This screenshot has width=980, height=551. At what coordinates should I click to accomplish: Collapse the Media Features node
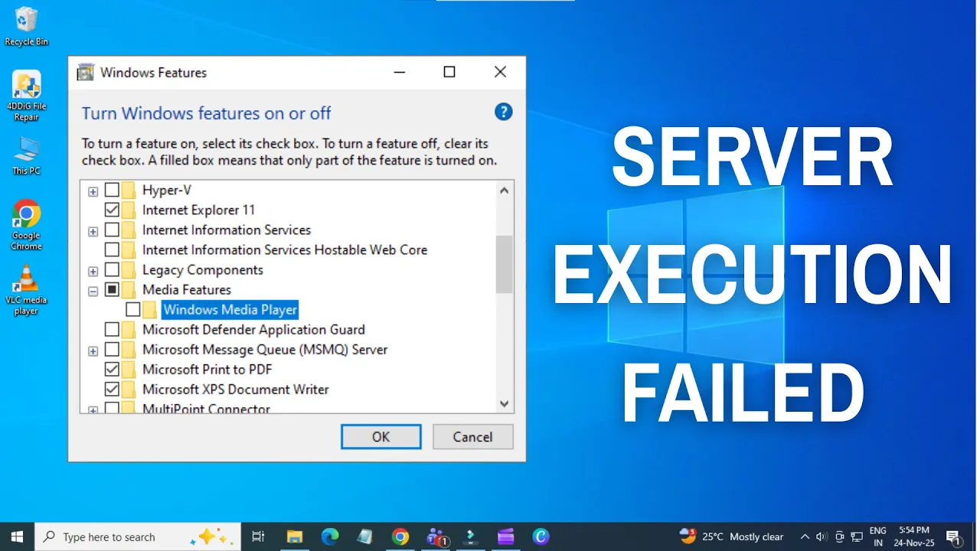(93, 290)
